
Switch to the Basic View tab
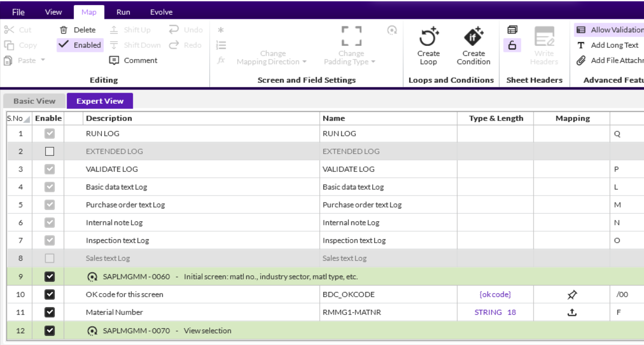pyautogui.click(x=34, y=101)
